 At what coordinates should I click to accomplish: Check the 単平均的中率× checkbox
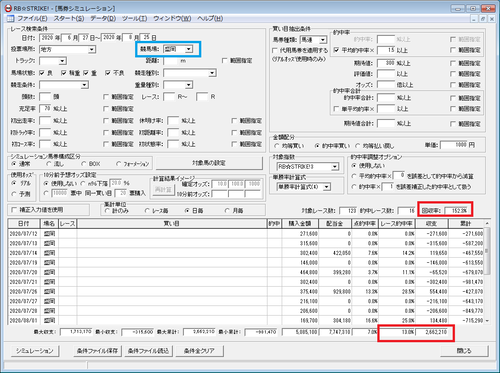(336, 109)
